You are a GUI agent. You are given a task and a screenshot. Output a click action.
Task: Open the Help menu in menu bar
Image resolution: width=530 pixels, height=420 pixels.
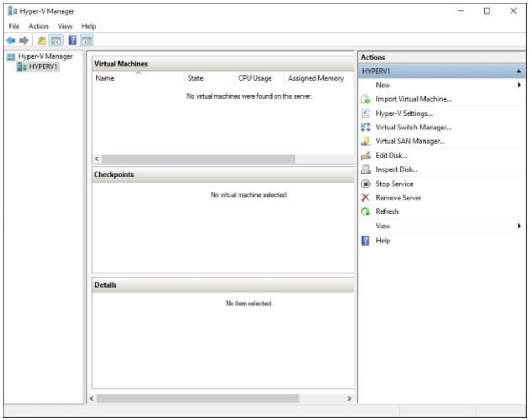point(89,26)
